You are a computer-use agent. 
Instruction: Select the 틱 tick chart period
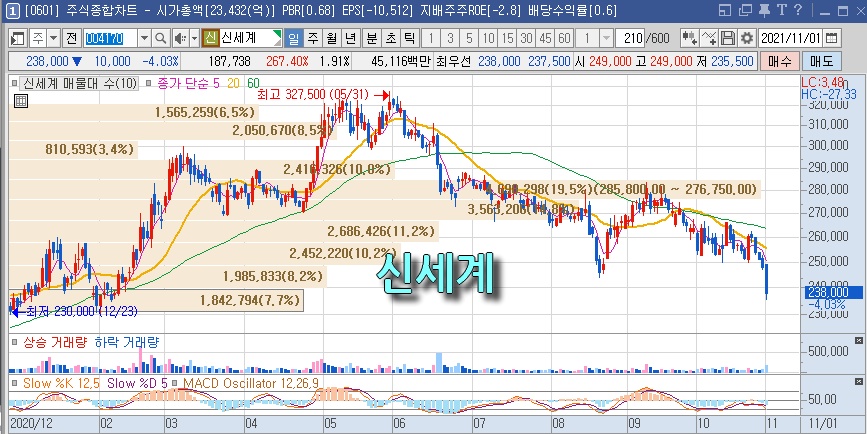coord(409,38)
